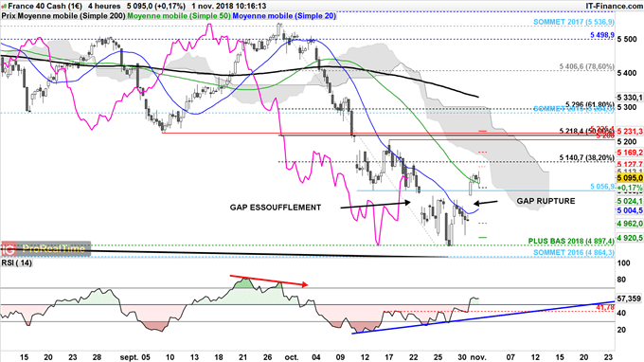This screenshot has width=644, height=362.
Task: Open the IT-Finance.com label
Action: coord(614,7)
